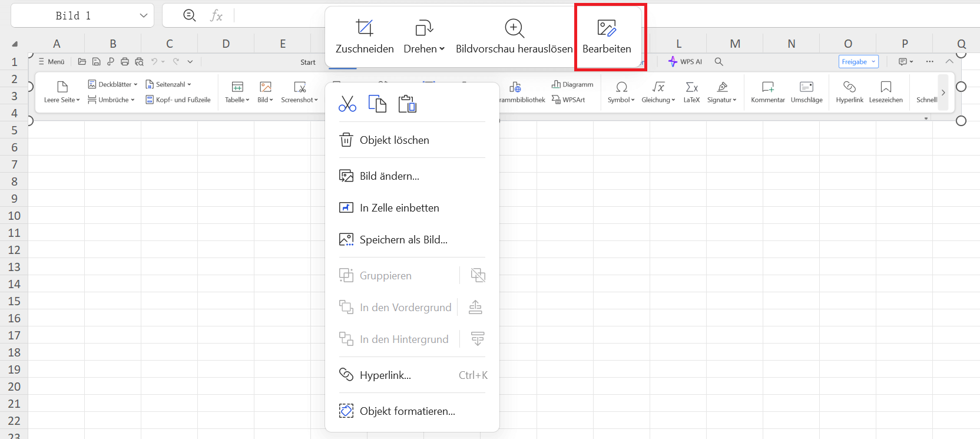The width and height of the screenshot is (980, 439).
Task: Click the three-dots more icon in the embedded picture
Action: 930,61
